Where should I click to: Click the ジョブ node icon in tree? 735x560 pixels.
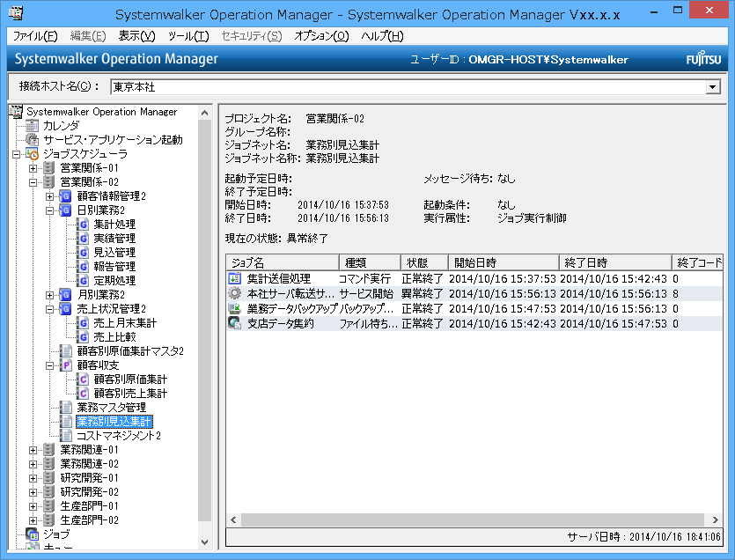pos(32,534)
